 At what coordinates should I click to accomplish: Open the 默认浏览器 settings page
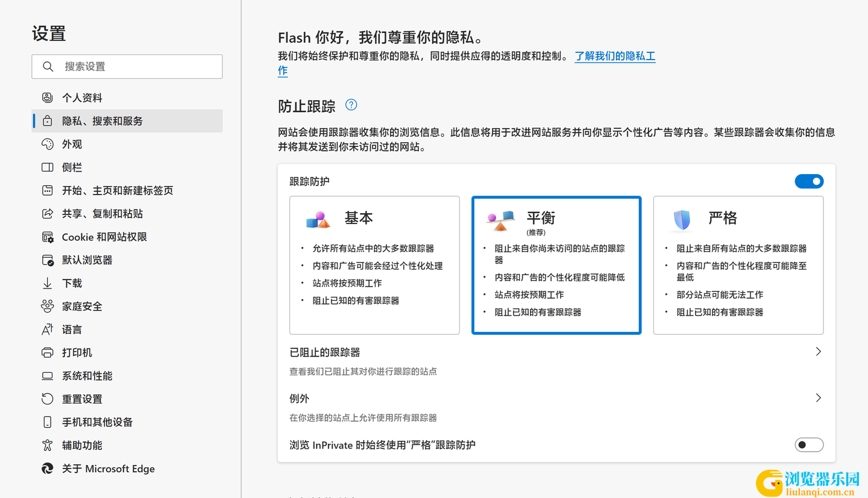127,260
